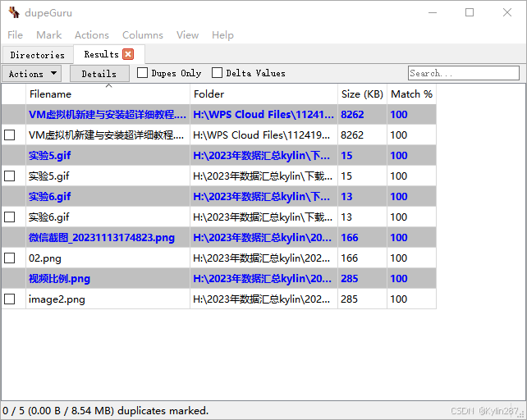The image size is (527, 420).
Task: Click the duplicates marked status bar text
Action: (x=106, y=411)
